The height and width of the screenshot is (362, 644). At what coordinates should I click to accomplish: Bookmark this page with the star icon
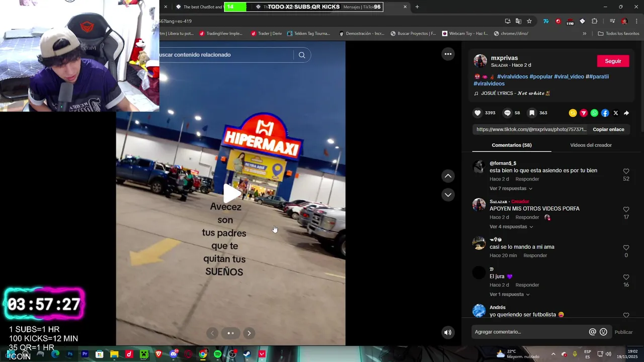(x=529, y=21)
